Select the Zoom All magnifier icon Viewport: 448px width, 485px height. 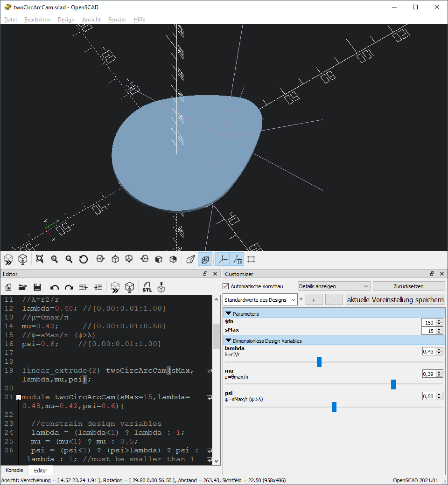40,259
